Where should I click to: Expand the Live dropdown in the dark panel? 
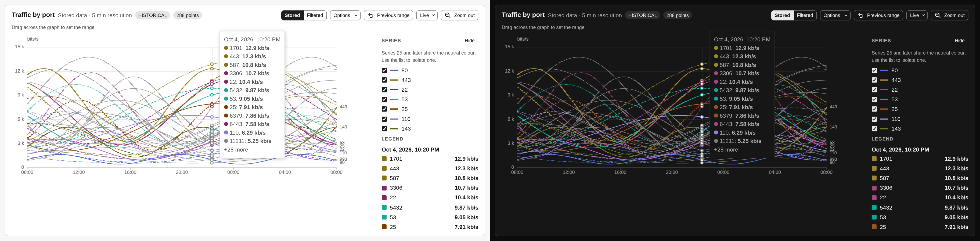coord(917,15)
